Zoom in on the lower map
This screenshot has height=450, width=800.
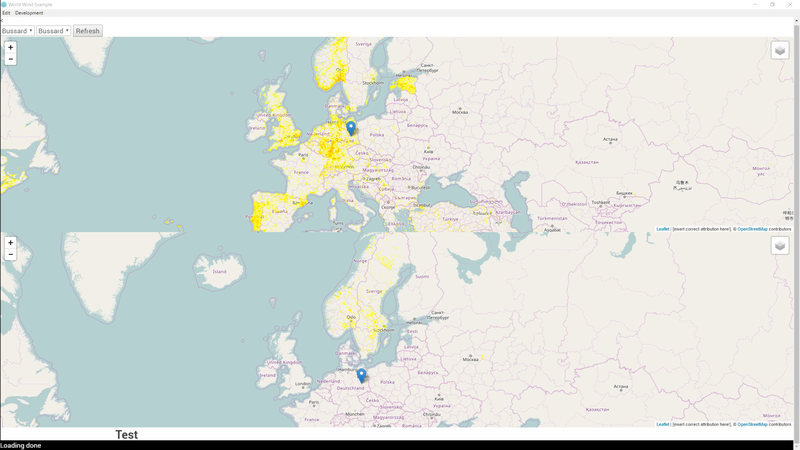click(11, 243)
